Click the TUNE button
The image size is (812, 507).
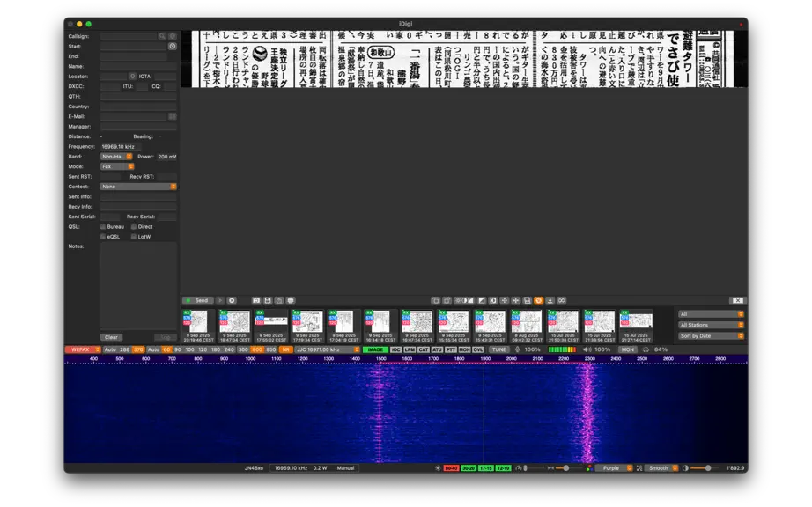coord(498,349)
